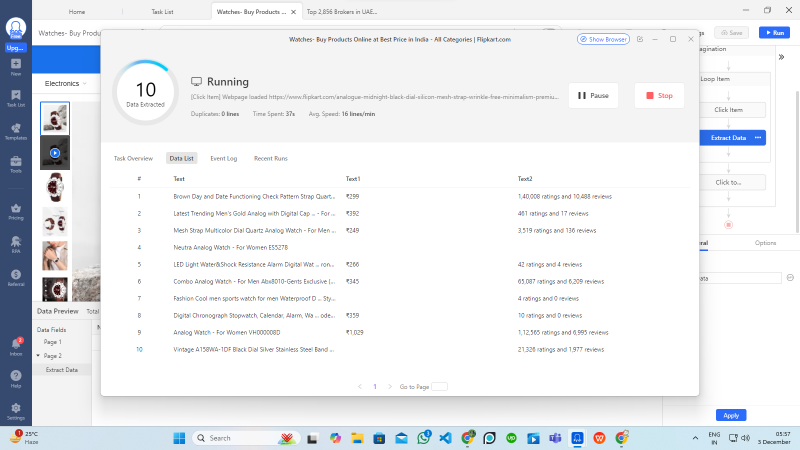800x450 pixels.
Task: Toggle the Show Browser button
Action: click(603, 39)
